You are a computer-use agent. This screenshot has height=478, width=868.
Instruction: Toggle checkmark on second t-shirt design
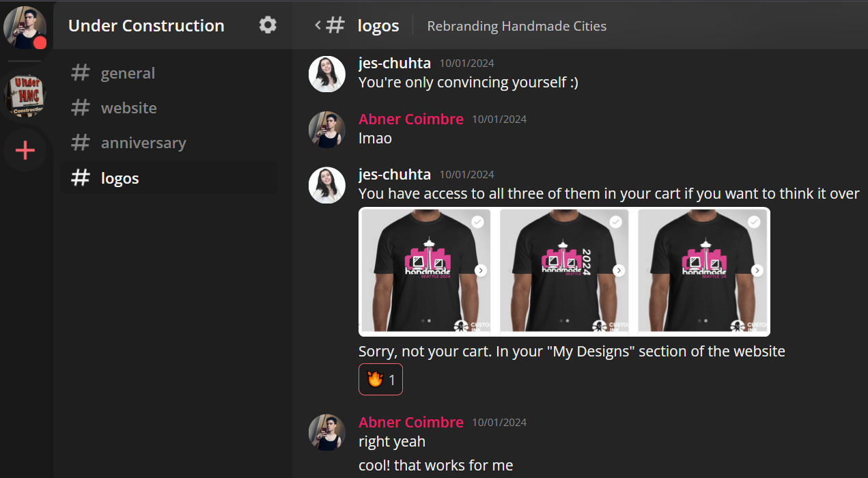[x=615, y=222]
